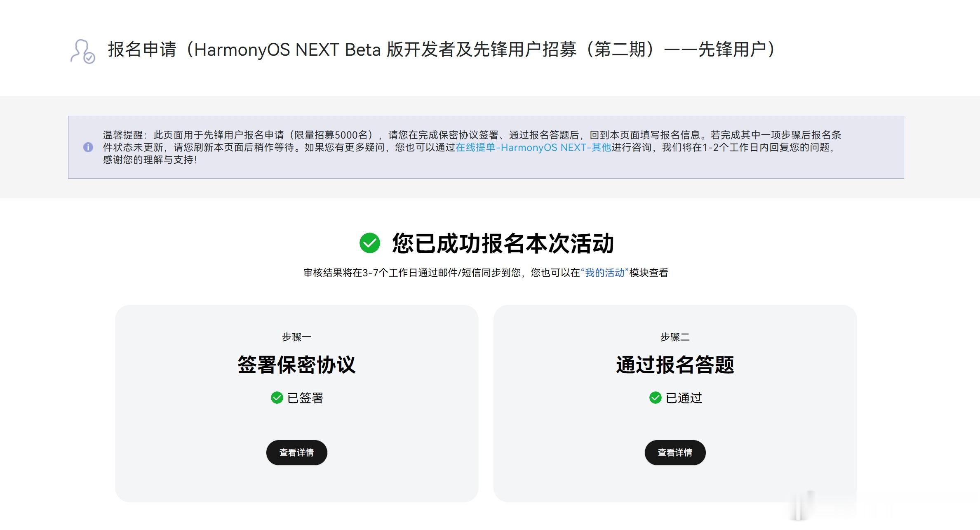Click the 审核结果将在3-7个工作日 notice text

pos(486,273)
